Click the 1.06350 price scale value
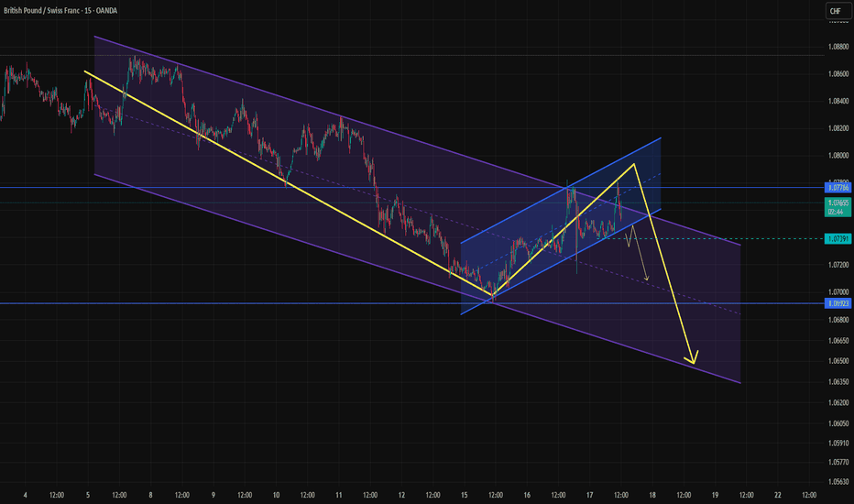The width and height of the screenshot is (854, 504). [838, 382]
